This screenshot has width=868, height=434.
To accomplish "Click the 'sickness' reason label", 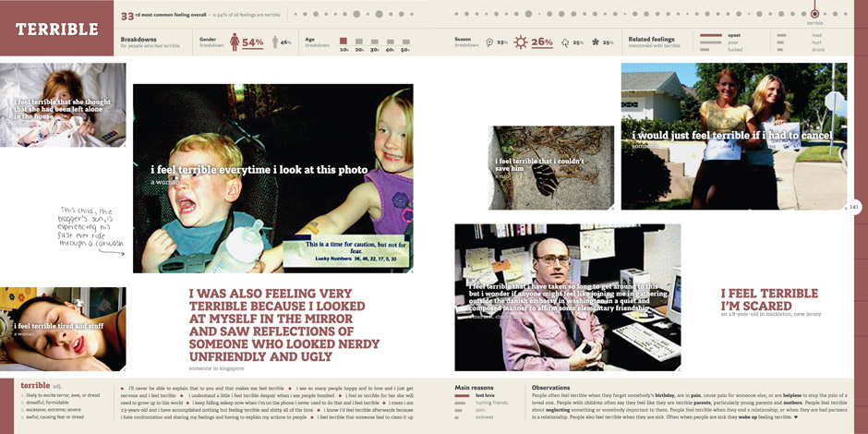I will click(x=484, y=416).
